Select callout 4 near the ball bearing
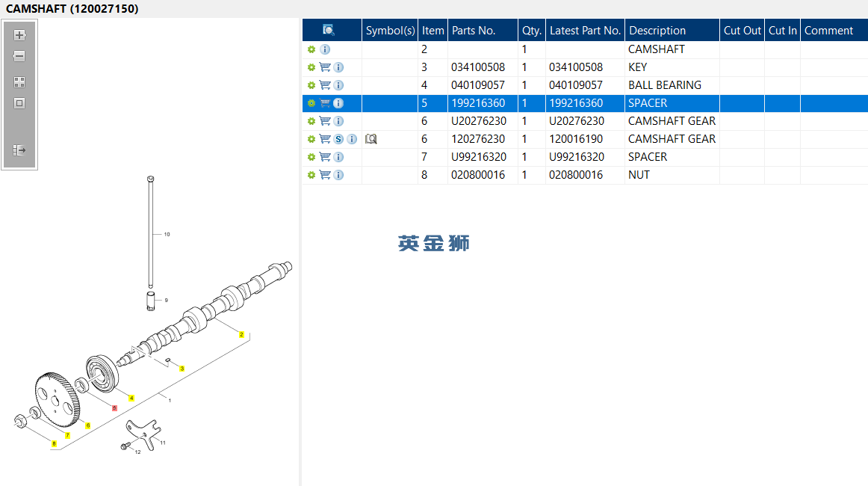This screenshot has width=868, height=486. (x=131, y=398)
